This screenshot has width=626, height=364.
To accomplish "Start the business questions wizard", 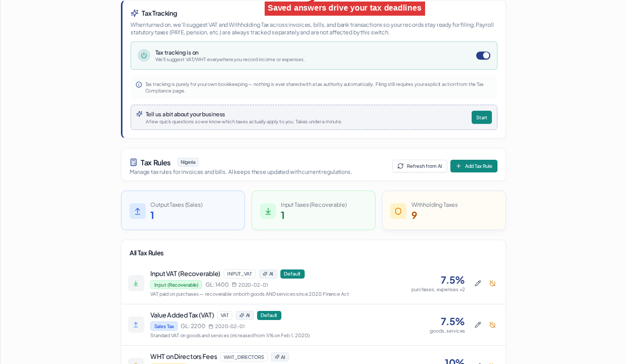I will (481, 117).
